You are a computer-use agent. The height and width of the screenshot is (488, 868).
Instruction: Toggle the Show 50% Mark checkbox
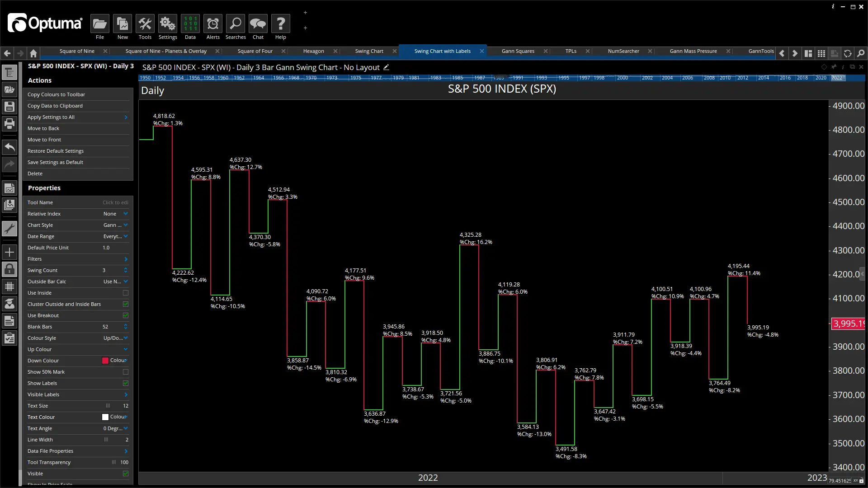(x=126, y=372)
